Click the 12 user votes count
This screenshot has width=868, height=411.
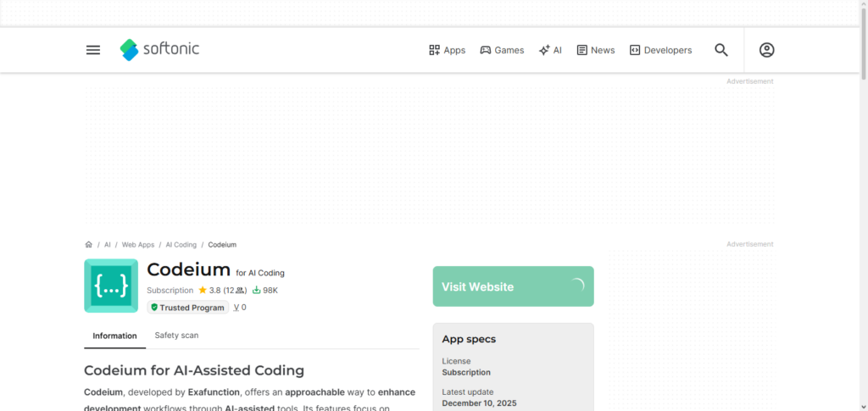point(236,291)
